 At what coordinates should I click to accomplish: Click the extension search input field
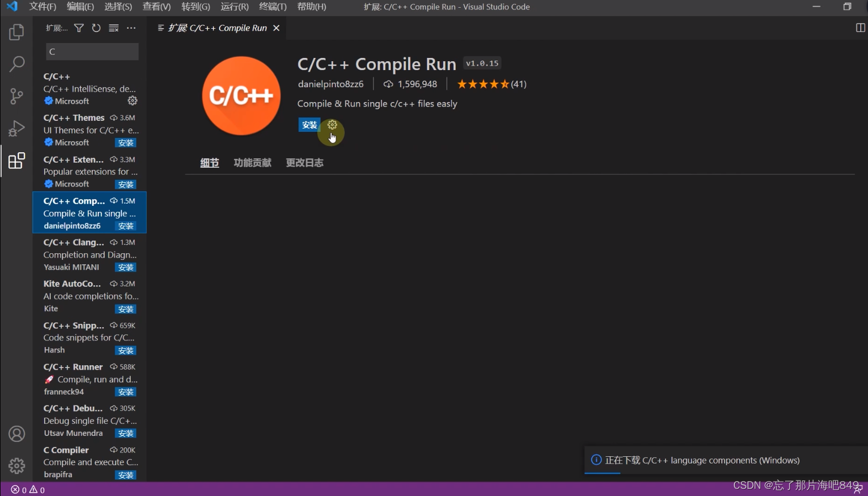pyautogui.click(x=92, y=51)
